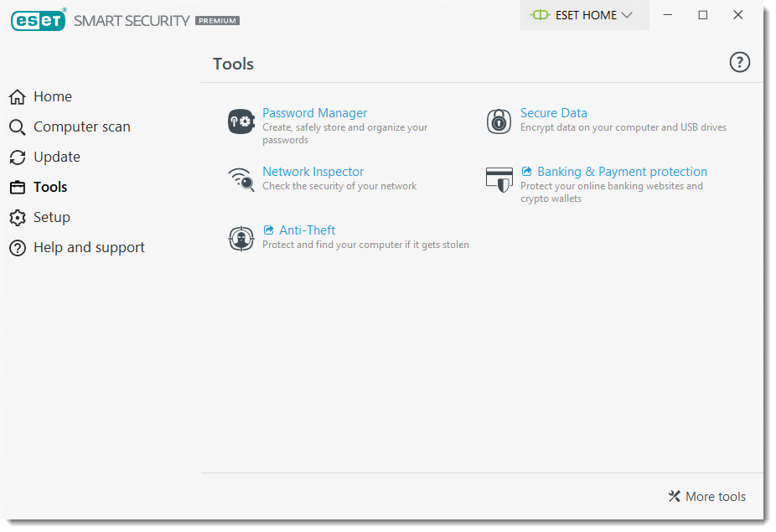This screenshot has width=776, height=532.
Task: Click the external link icon beside Anti-Theft
Action: point(268,230)
